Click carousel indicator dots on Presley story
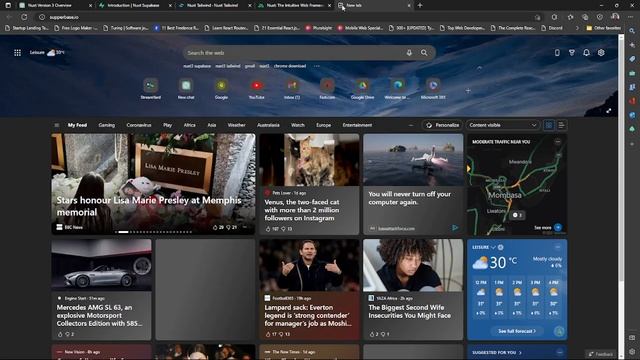The width and height of the screenshot is (640, 360). 153,232
